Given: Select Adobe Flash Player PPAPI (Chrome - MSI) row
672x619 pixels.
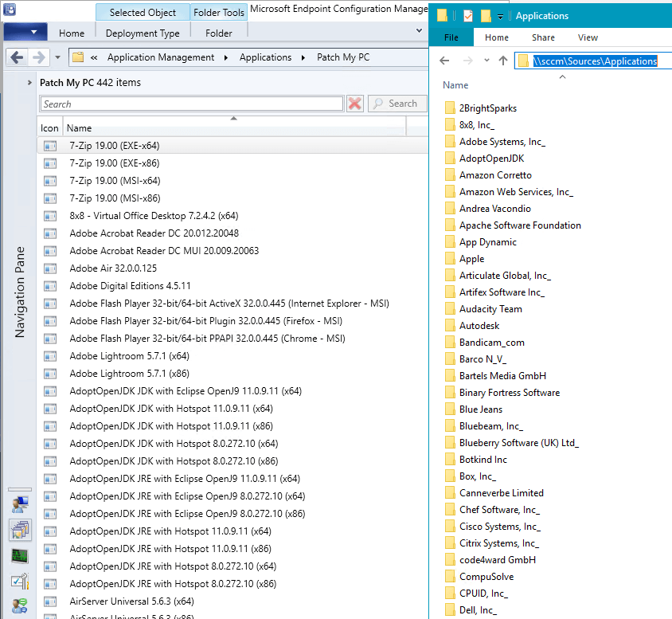Looking at the screenshot, I should (x=233, y=339).
